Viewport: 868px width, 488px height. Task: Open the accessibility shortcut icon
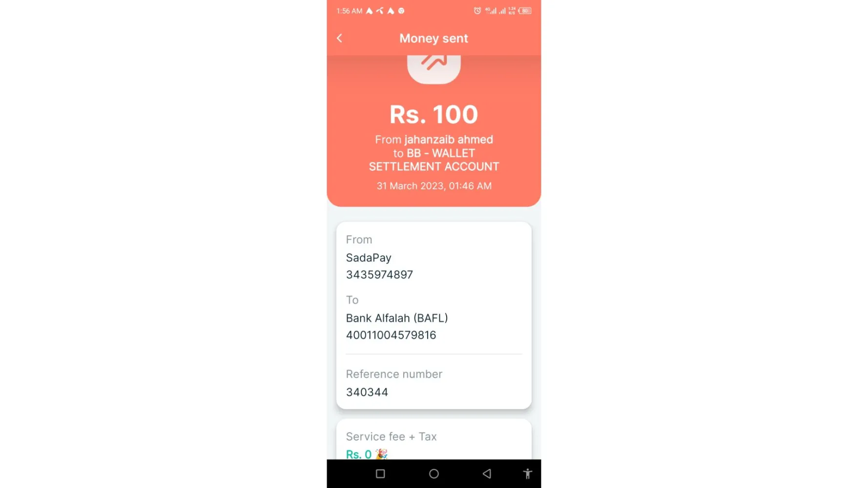(x=527, y=473)
